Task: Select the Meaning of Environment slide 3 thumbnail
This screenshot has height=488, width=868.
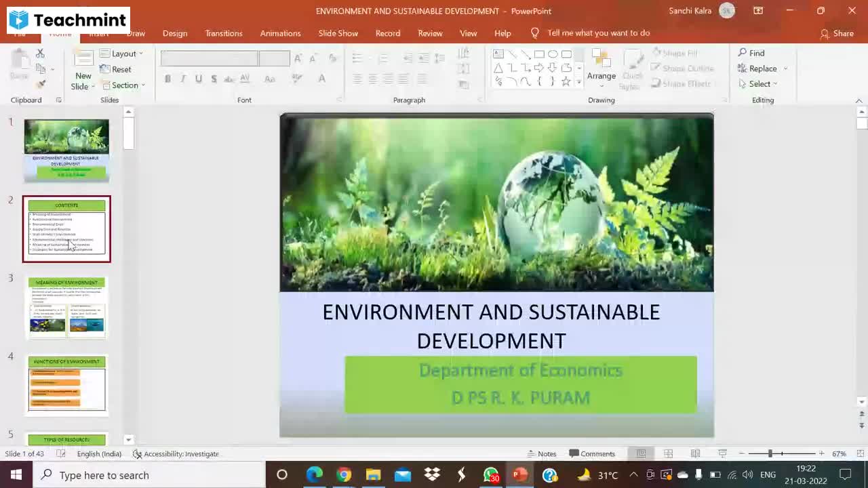Action: click(x=66, y=307)
